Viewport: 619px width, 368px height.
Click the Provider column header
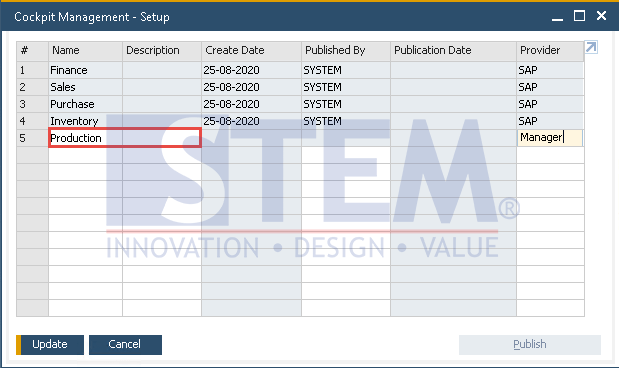(x=550, y=51)
